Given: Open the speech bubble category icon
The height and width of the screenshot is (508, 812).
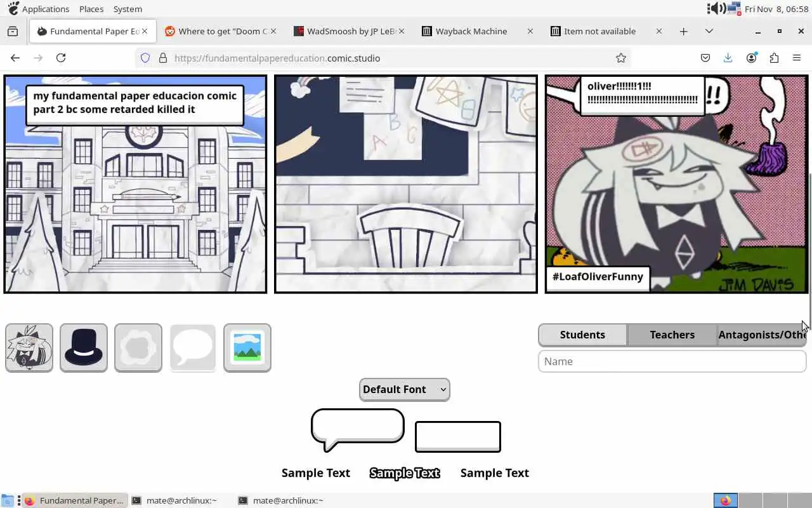Looking at the screenshot, I should (193, 348).
